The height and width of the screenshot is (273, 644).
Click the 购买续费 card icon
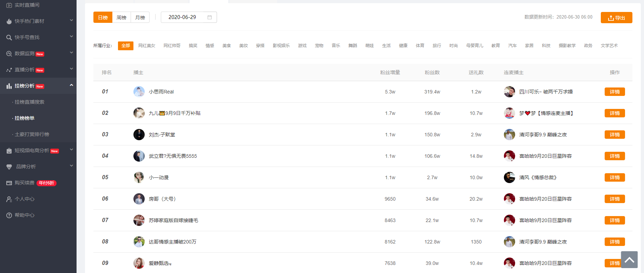9,183
